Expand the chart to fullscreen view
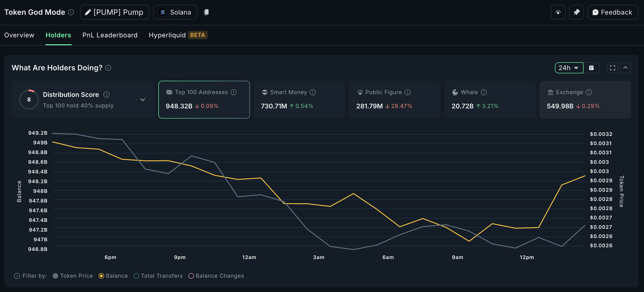Image resolution: width=644 pixels, height=292 pixels. tap(612, 67)
